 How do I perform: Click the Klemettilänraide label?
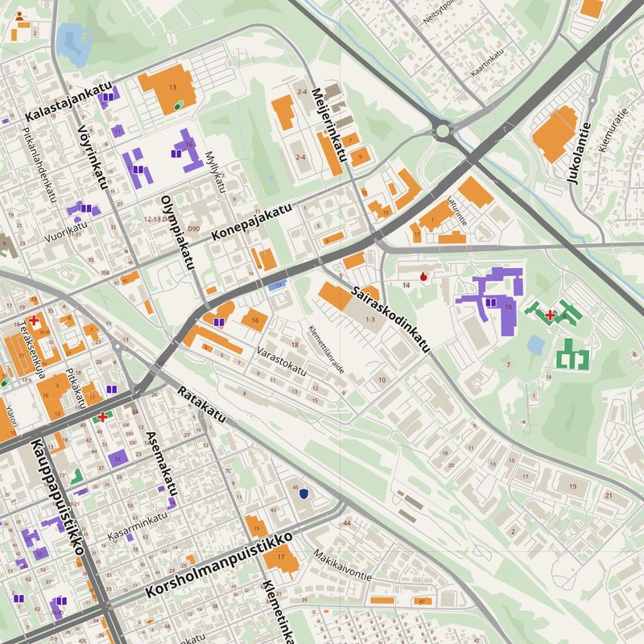click(326, 349)
